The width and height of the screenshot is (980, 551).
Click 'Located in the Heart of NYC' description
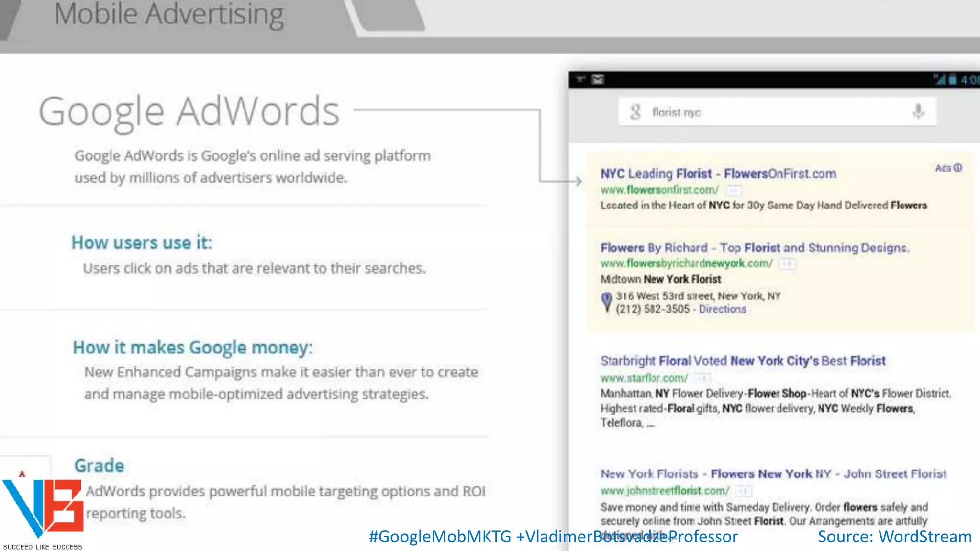coord(764,205)
